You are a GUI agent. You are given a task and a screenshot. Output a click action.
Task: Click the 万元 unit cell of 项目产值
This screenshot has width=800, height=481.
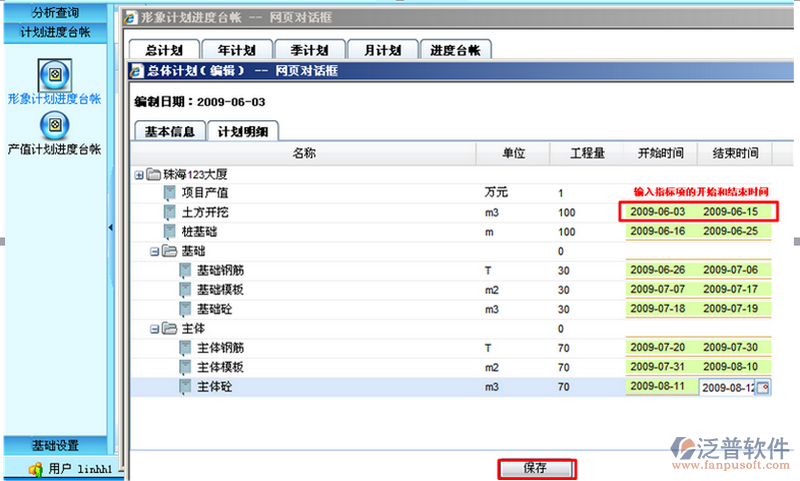click(496, 192)
